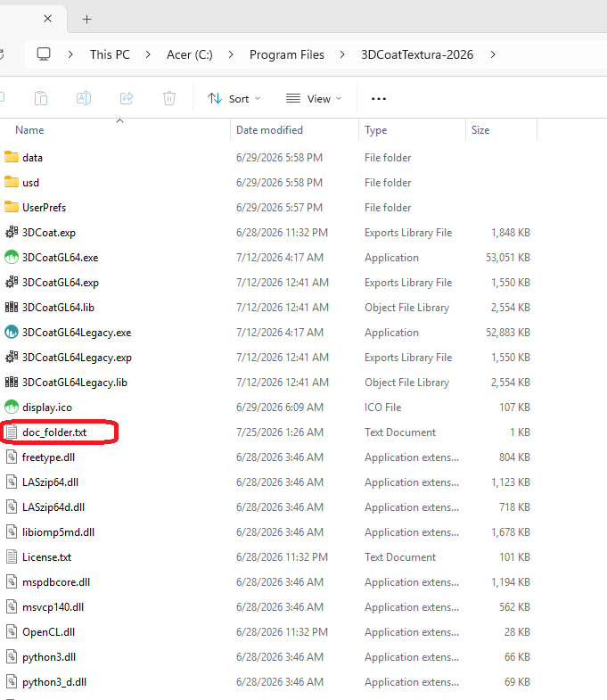Screen dimensions: 607x700
Task: Click the PC monitor icon in address bar
Action: (44, 54)
